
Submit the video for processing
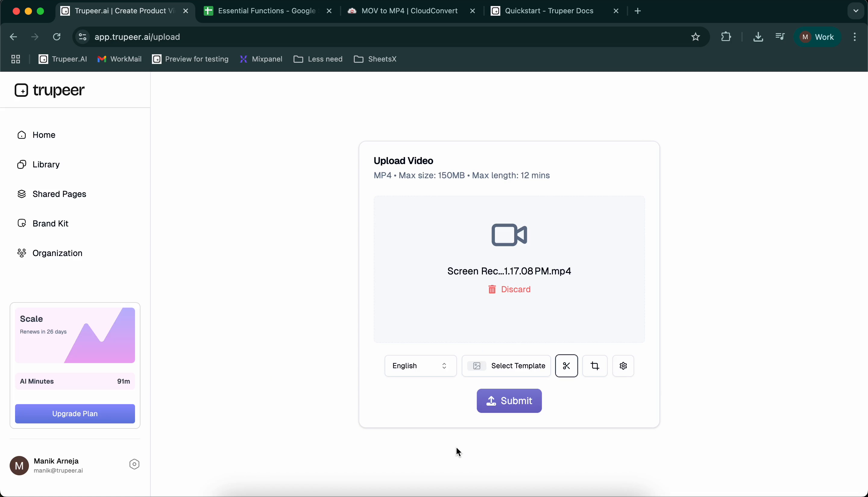tap(508, 401)
